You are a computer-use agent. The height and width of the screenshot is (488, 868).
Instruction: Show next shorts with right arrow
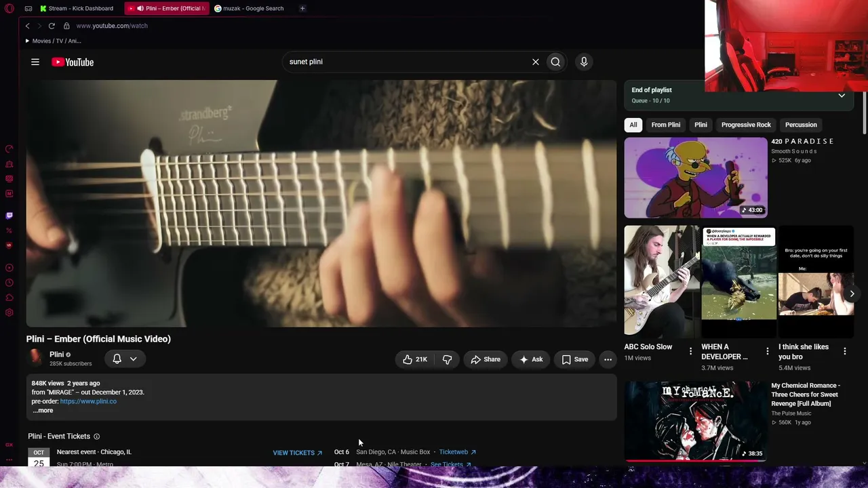pyautogui.click(x=852, y=293)
